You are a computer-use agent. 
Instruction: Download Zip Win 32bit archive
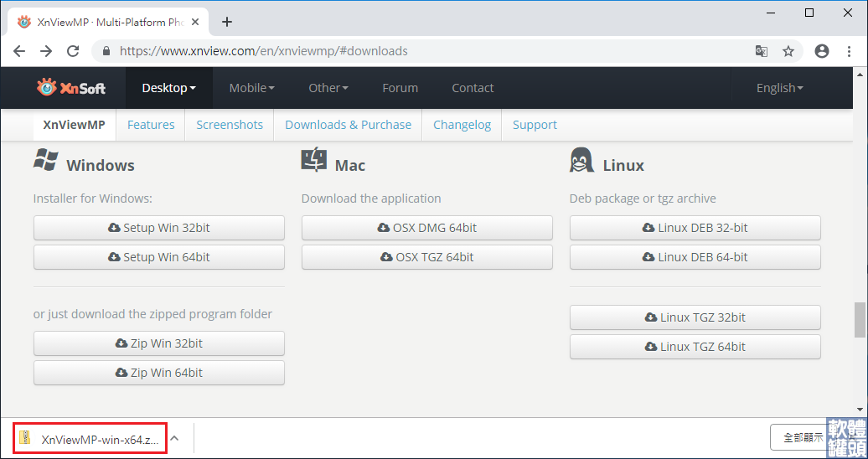[x=159, y=343]
